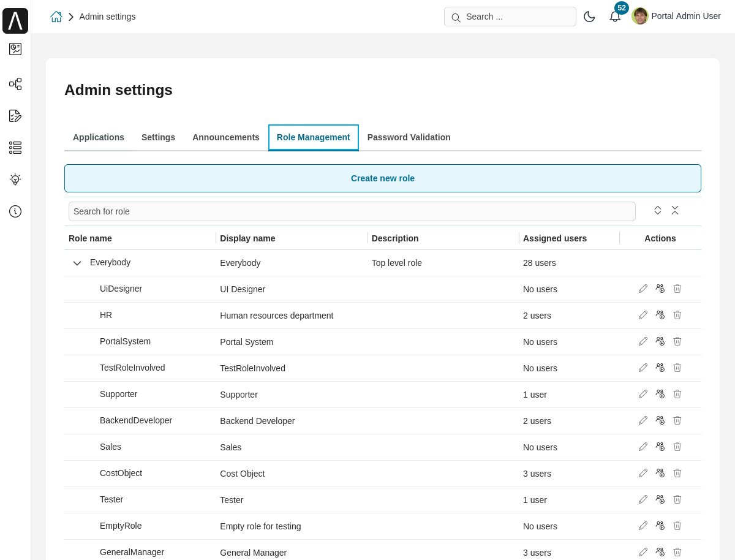The width and height of the screenshot is (735, 560).
Task: Open the workflow icon in the sidebar
Action: (15, 84)
